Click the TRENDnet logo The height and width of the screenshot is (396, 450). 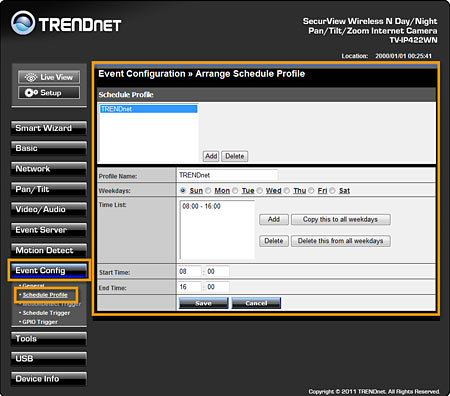(x=66, y=23)
